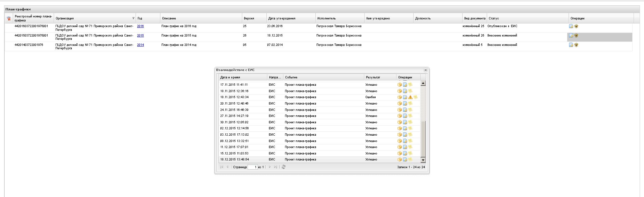Click the dialog vertical scrollbar thumb

[423, 139]
